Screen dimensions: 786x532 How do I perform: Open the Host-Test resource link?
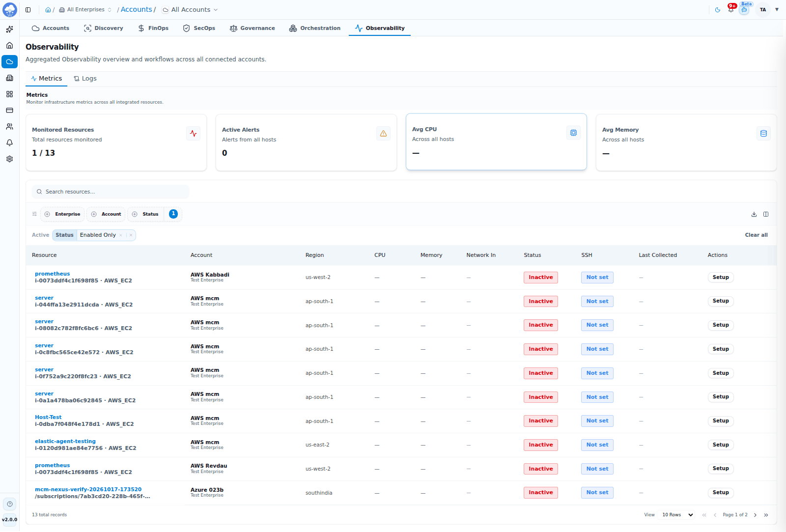[48, 418]
